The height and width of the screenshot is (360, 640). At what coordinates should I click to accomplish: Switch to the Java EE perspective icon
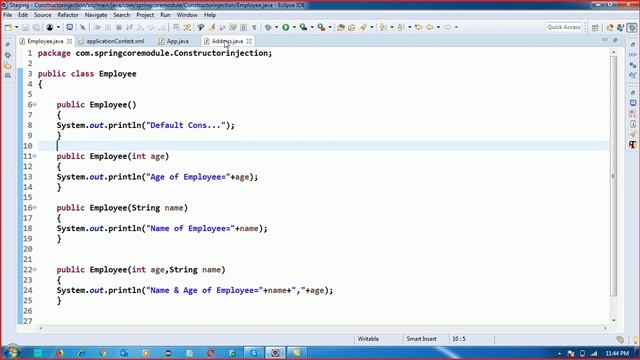click(610, 27)
